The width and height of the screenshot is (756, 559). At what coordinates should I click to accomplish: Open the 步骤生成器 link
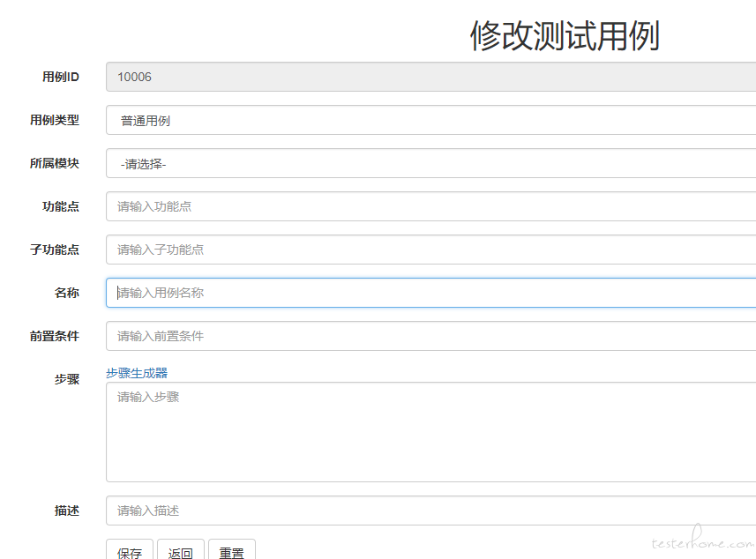click(137, 373)
